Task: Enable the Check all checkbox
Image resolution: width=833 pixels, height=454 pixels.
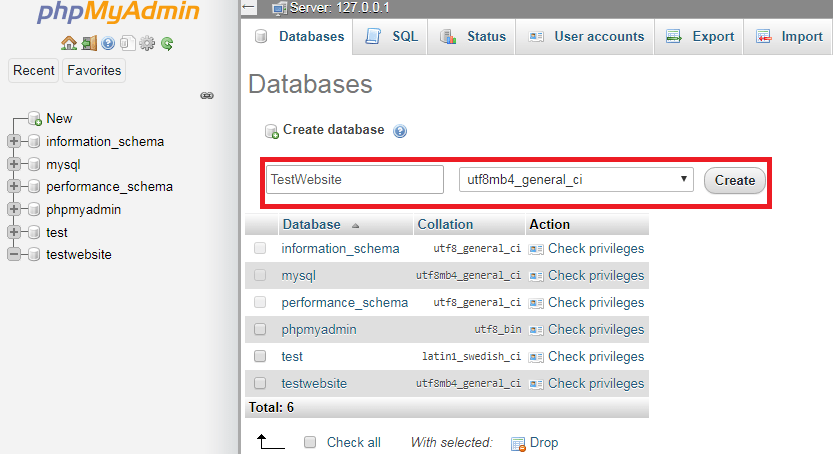Action: pos(310,442)
